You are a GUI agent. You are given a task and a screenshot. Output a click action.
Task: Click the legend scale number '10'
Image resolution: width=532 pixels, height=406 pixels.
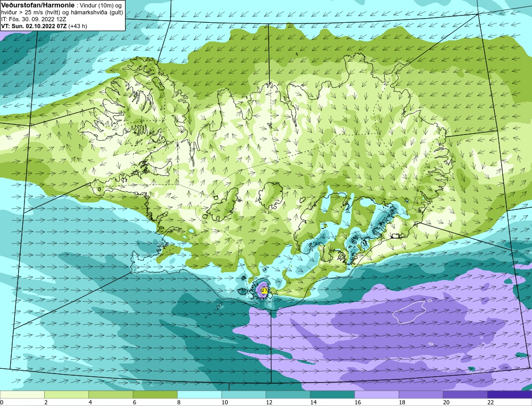[x=225, y=402]
